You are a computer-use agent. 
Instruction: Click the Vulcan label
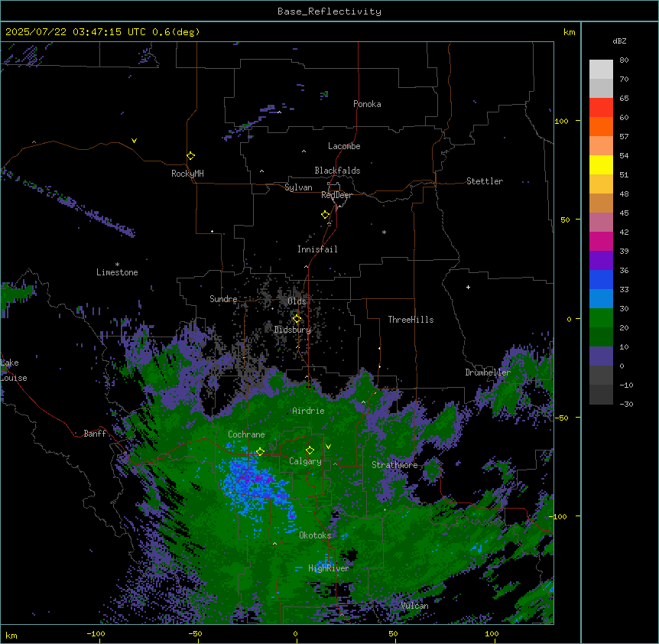pos(415,606)
